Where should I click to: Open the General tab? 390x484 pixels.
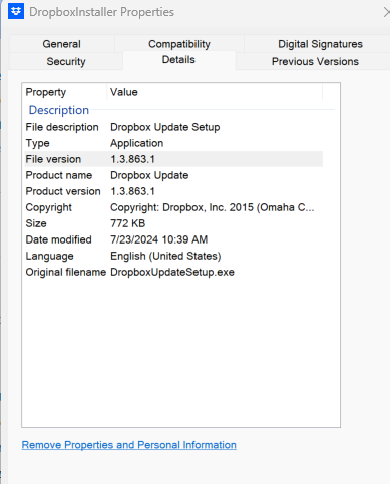pyautogui.click(x=62, y=44)
